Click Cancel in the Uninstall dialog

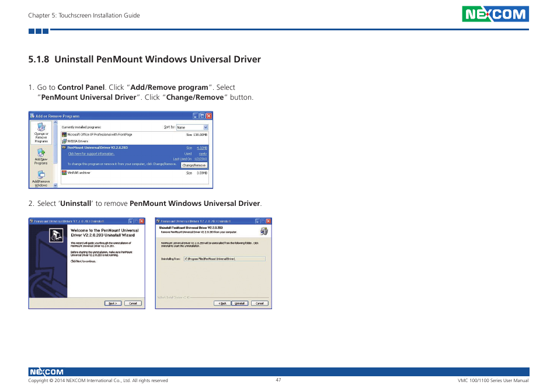pos(260,303)
